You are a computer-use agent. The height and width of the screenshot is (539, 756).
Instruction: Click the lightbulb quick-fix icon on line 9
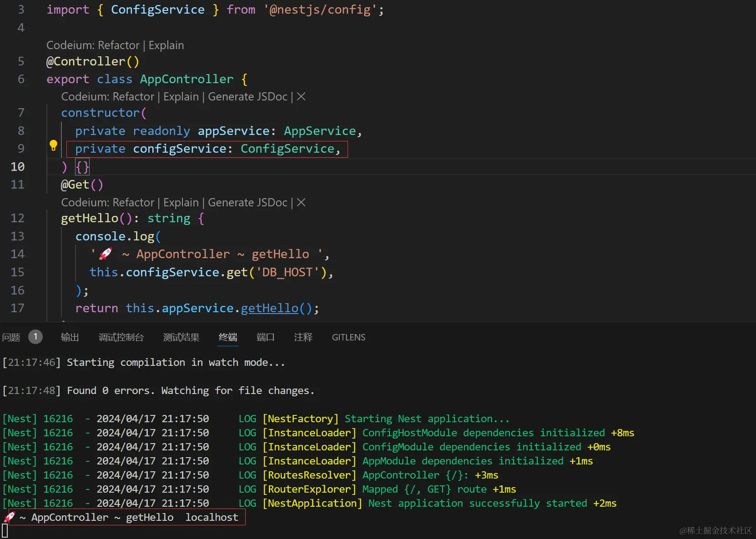53,145
